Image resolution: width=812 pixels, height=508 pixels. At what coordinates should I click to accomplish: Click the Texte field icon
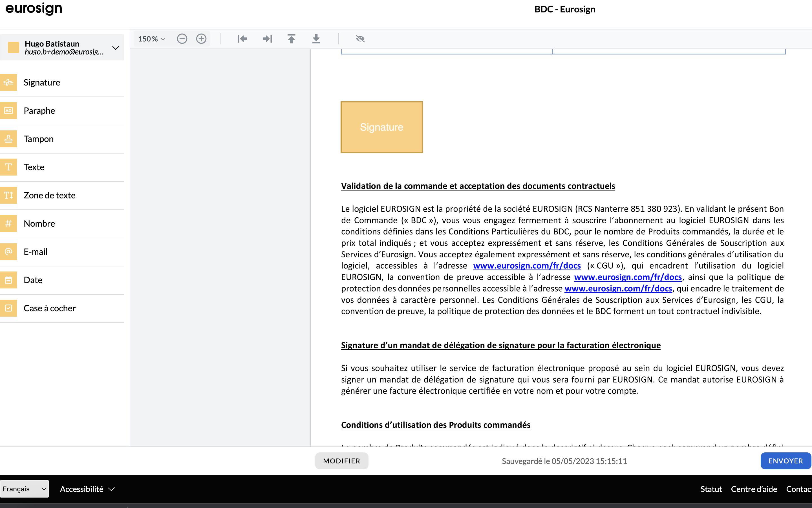pos(8,167)
